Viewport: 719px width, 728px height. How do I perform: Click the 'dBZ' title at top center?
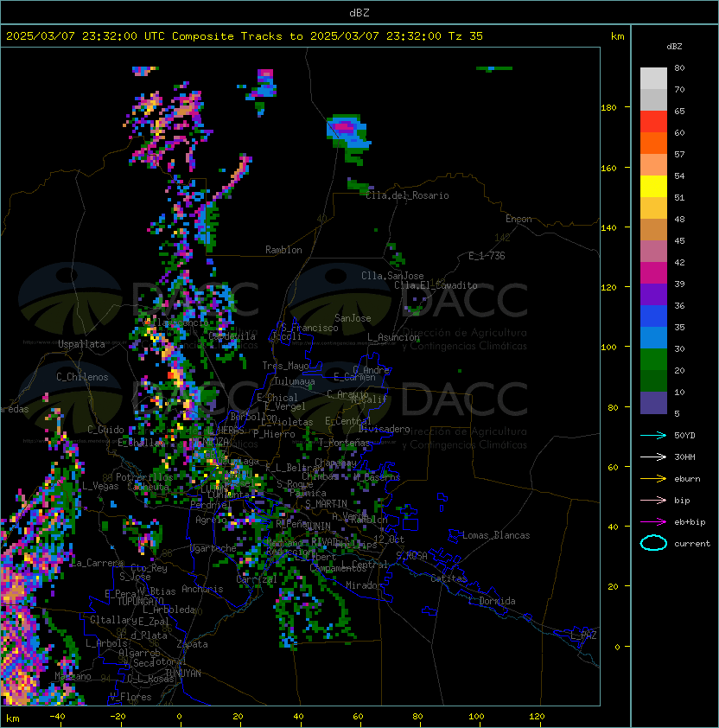(359, 13)
